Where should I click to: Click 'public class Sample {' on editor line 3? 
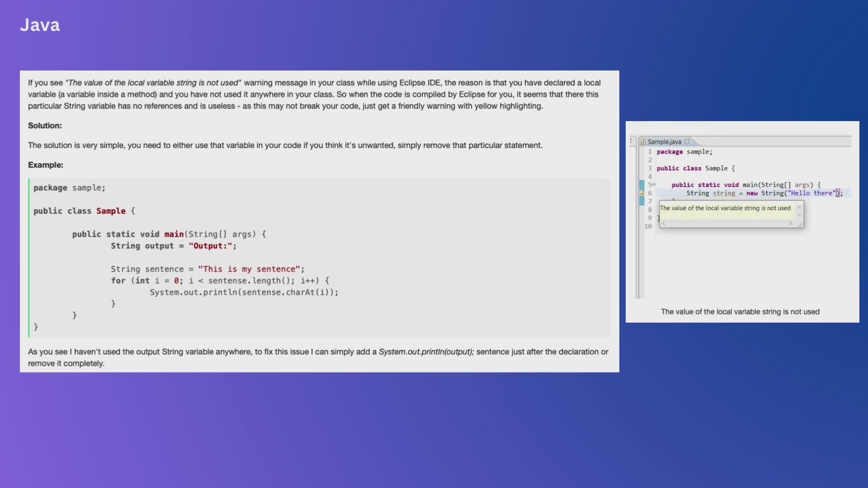click(696, 168)
